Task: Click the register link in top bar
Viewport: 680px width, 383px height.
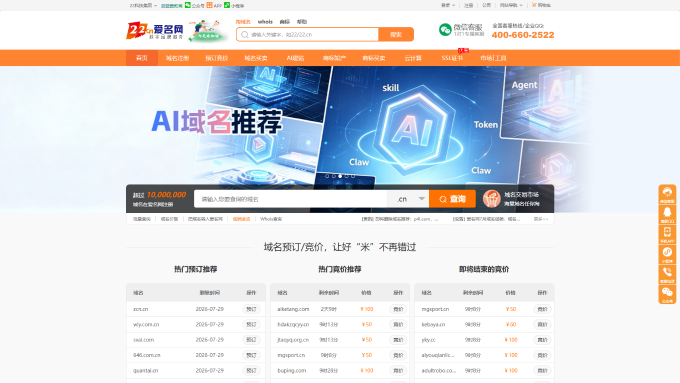Action: (x=468, y=5)
